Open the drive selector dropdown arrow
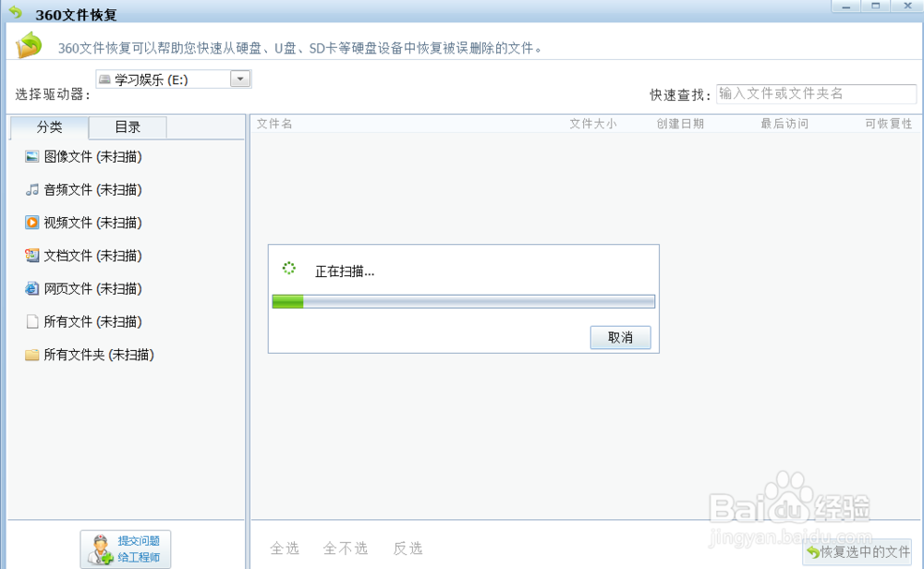The width and height of the screenshot is (924, 569). (x=239, y=79)
